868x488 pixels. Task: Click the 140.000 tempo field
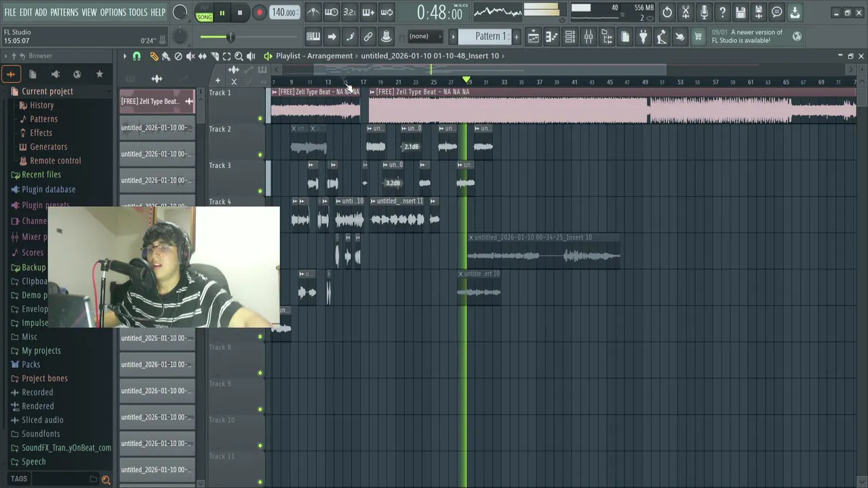[x=283, y=12]
